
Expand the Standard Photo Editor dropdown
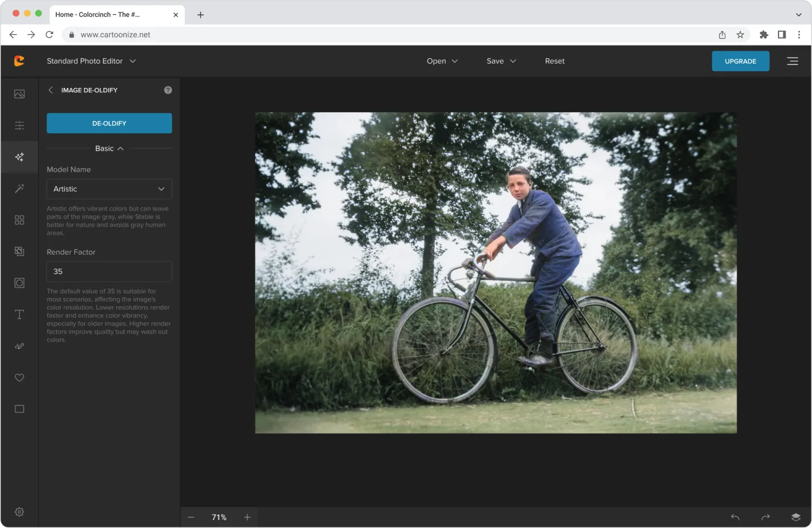(91, 61)
